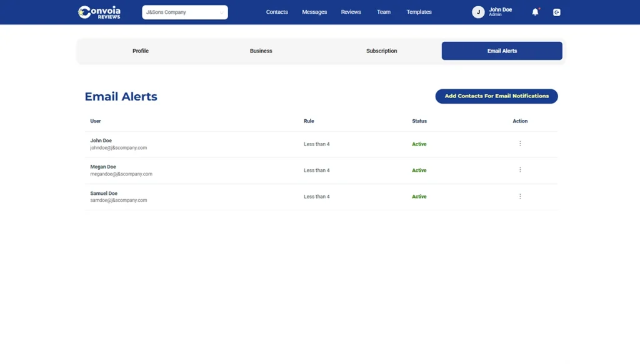Open Templates in the navigation bar
The height and width of the screenshot is (364, 640).
pyautogui.click(x=419, y=12)
